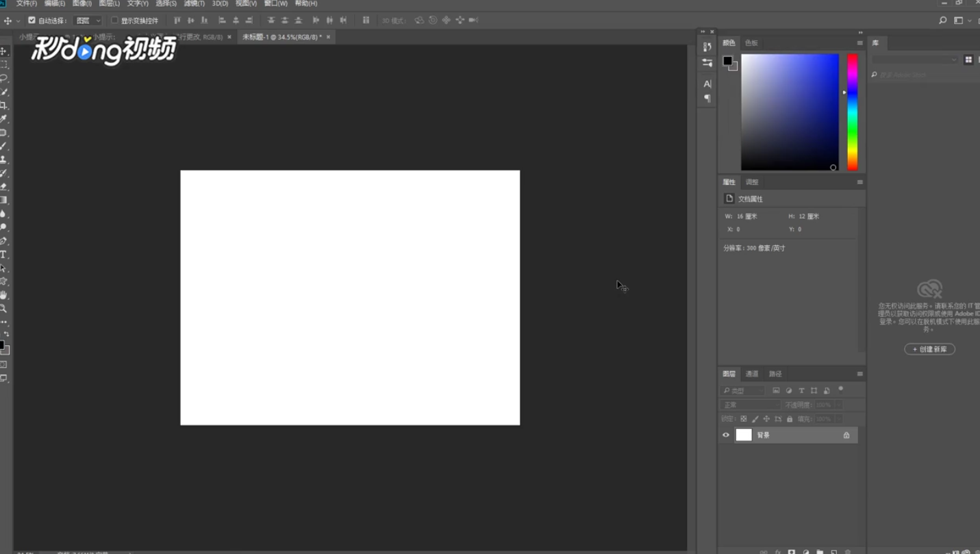Create new group folder icon
The image size is (980, 554).
[820, 551]
